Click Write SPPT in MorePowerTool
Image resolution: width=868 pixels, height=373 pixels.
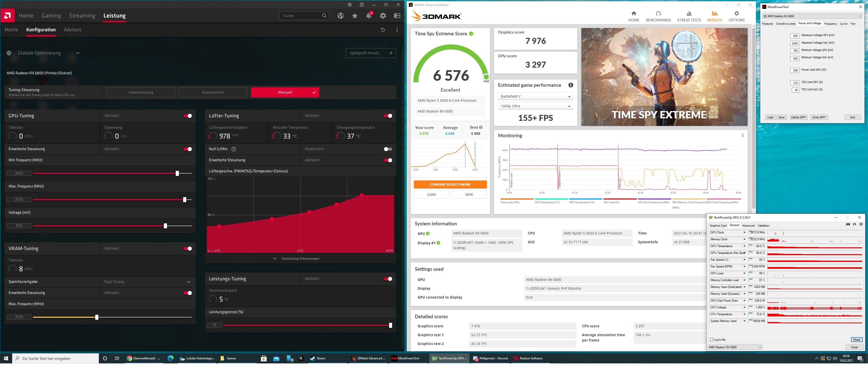coord(819,117)
